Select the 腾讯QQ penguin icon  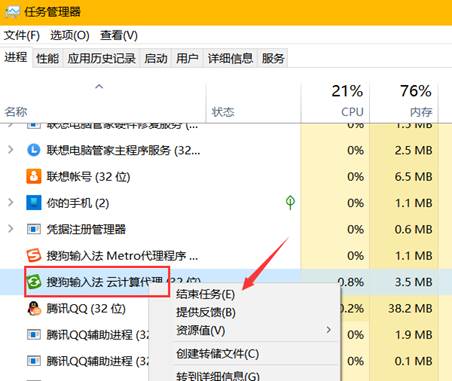pyautogui.click(x=34, y=308)
